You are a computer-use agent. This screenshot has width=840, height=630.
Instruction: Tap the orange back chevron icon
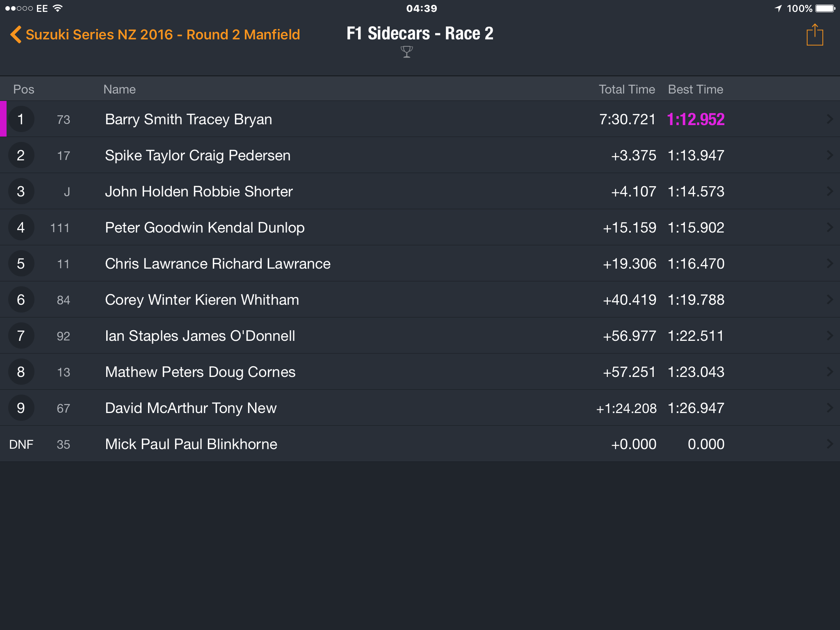(x=16, y=34)
